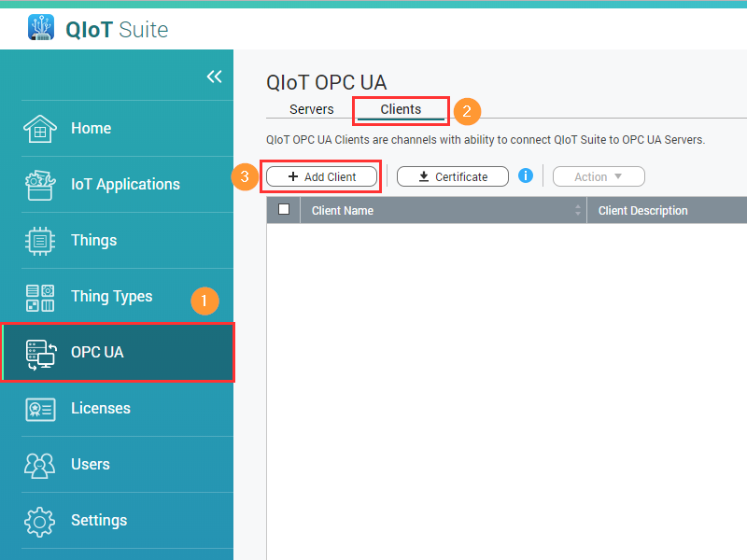Click the QIoT OPC UA Clients description text
This screenshot has height=560, width=747.
(486, 139)
